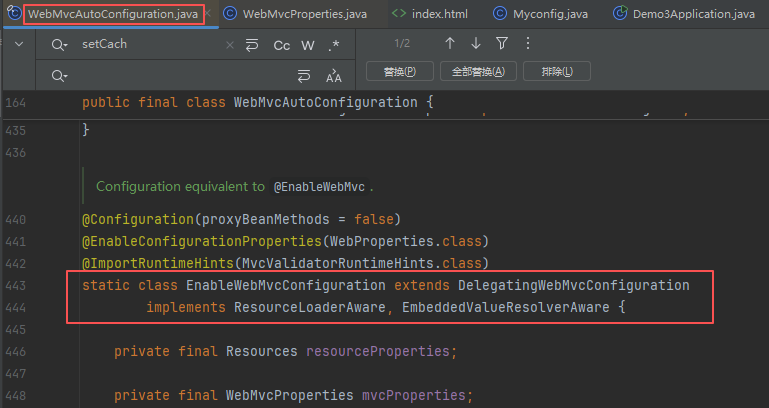Toggle Preserve Case (AA) option

click(x=333, y=76)
